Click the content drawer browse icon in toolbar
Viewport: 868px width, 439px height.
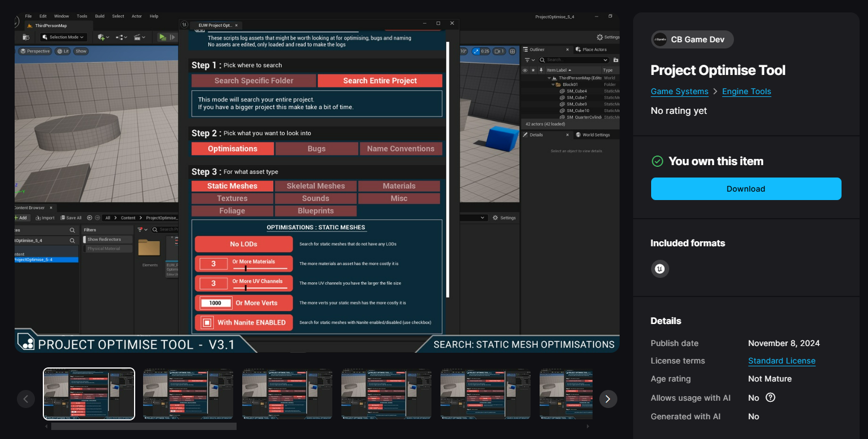(x=25, y=37)
